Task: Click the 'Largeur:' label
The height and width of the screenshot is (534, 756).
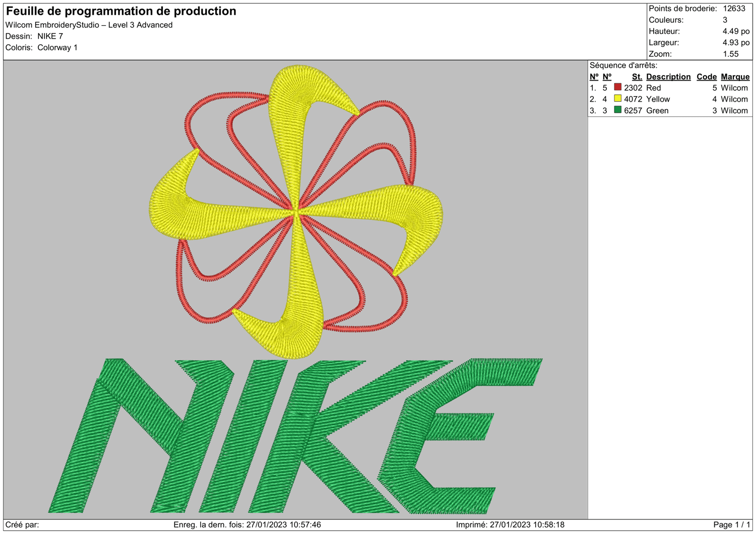Action: point(664,43)
